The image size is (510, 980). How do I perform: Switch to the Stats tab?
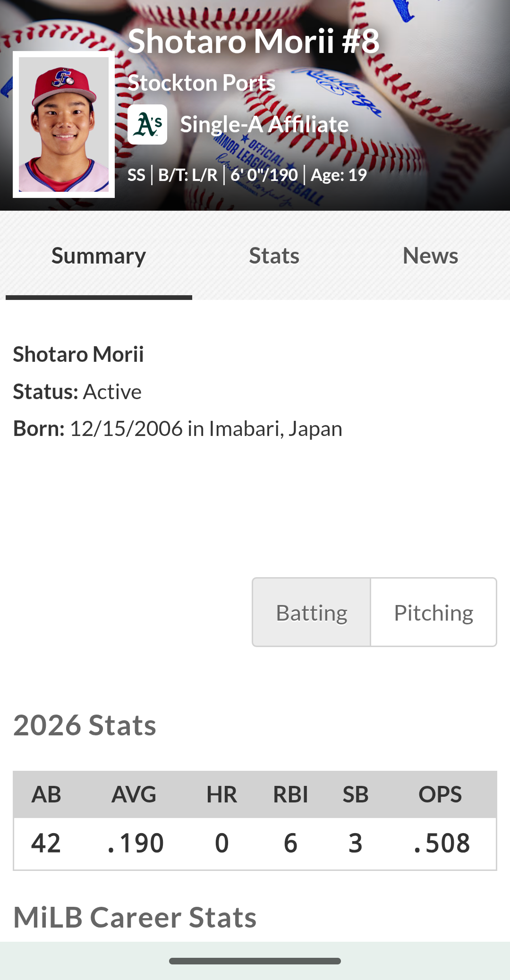click(x=274, y=256)
